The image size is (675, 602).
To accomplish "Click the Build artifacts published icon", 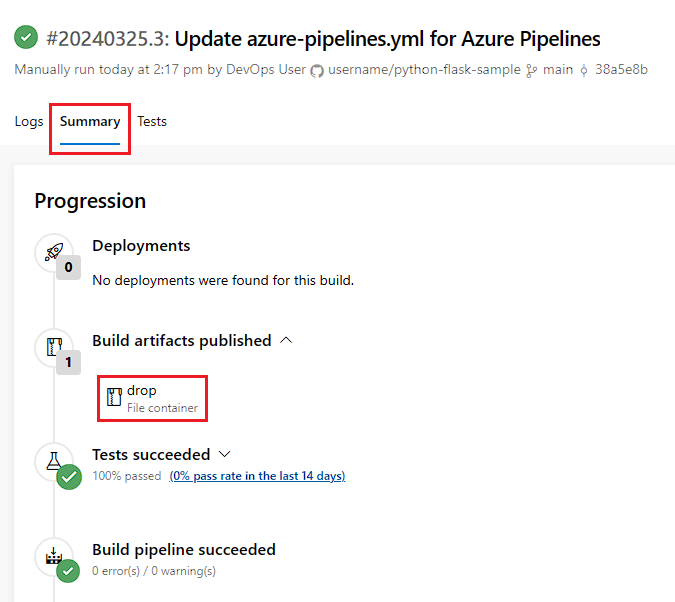I will [54, 347].
